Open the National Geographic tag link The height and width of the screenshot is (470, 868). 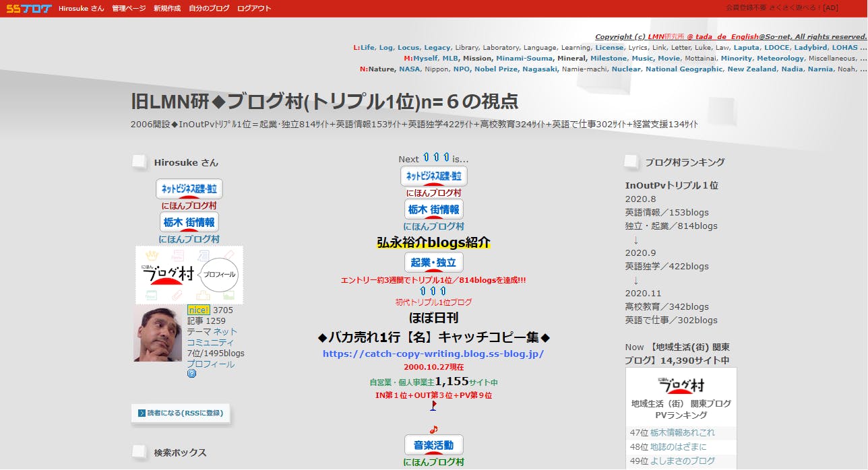click(x=684, y=69)
